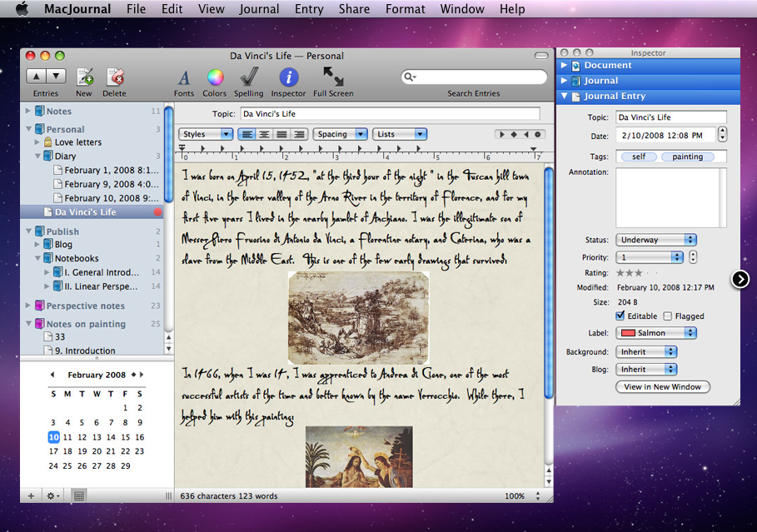Click the painting tag token
The width and height of the screenshot is (757, 532).
click(x=688, y=157)
